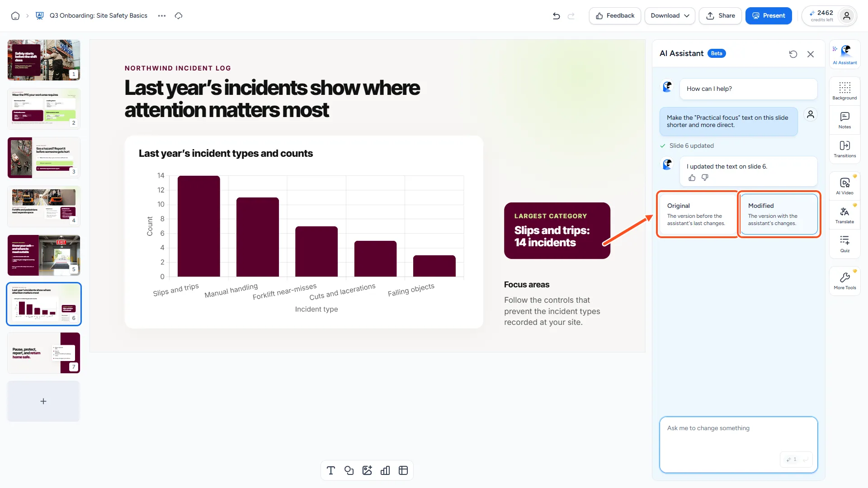Add a new slide with plus button
This screenshot has width=868, height=488.
43,401
